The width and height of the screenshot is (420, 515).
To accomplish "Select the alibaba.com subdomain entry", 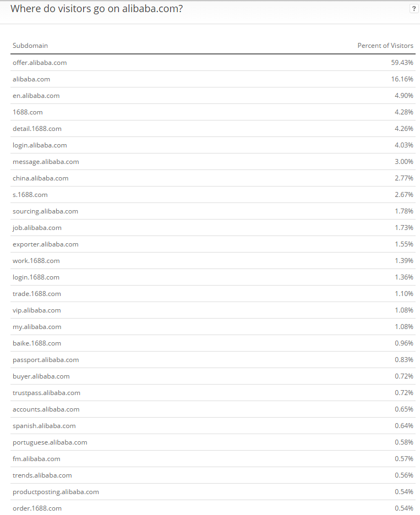I will (31, 79).
